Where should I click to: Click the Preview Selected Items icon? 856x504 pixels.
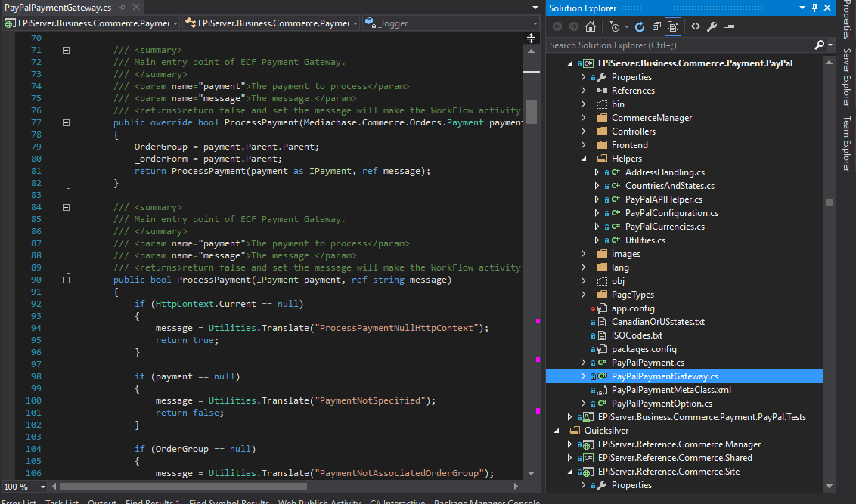point(729,26)
